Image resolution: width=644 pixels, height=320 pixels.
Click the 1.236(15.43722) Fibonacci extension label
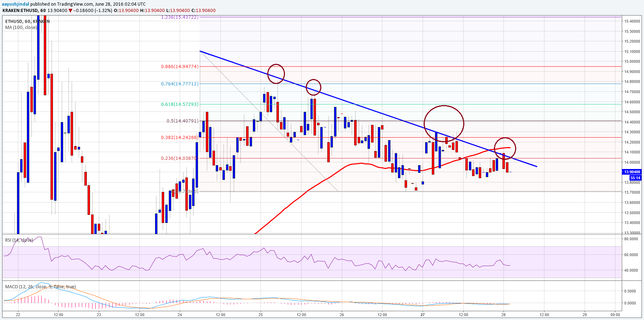pyautogui.click(x=180, y=17)
